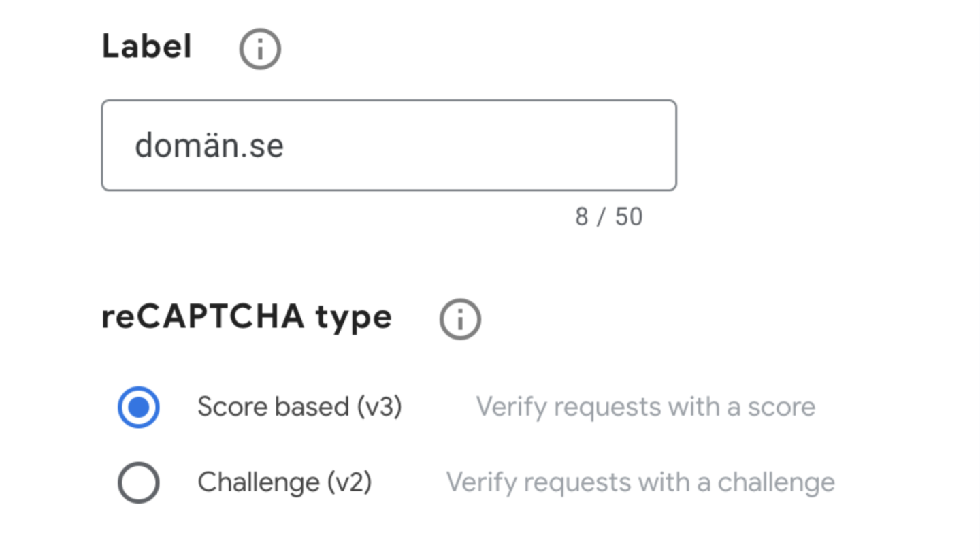Click the 'reCAPTCHA type' heading
The image size is (980, 560).
[246, 318]
